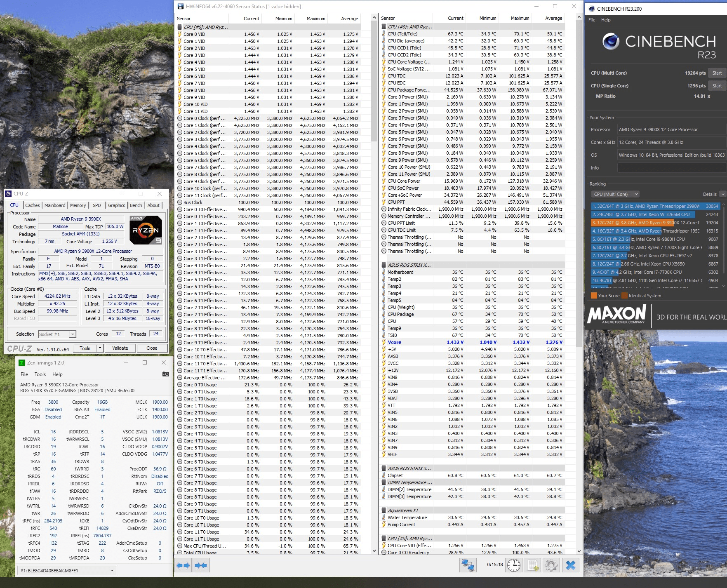Open HWiNFO sensor settings gear icon
The width and height of the screenshot is (727, 588).
551,565
